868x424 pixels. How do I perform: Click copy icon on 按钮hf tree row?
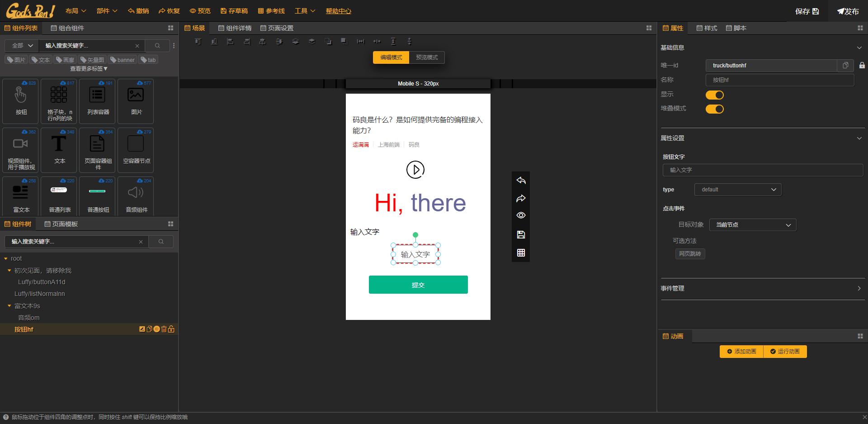[149, 329]
